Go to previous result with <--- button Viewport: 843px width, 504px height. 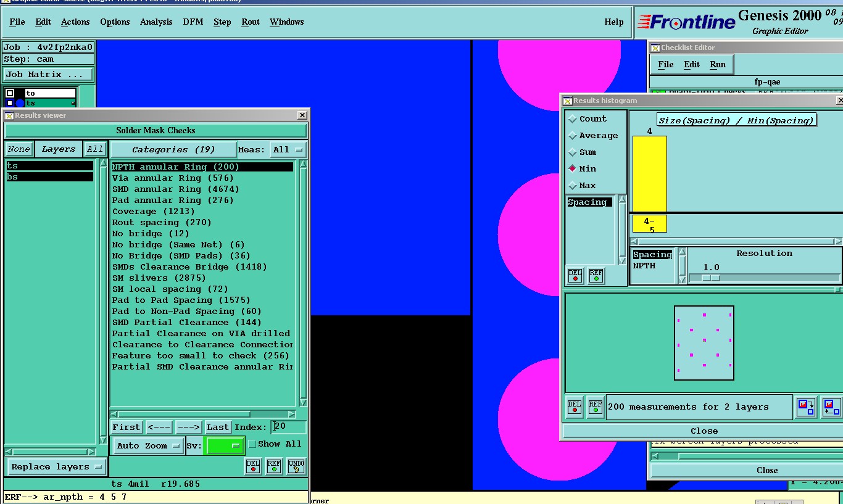[x=159, y=427]
